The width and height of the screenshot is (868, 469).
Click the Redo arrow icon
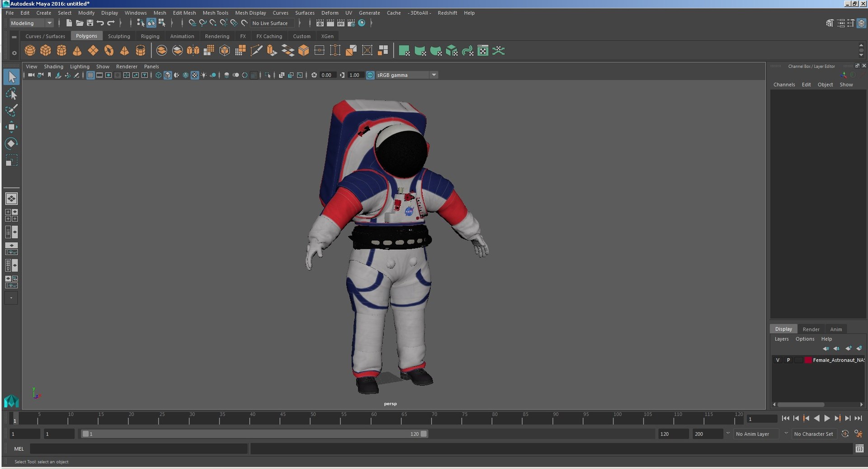(x=111, y=23)
